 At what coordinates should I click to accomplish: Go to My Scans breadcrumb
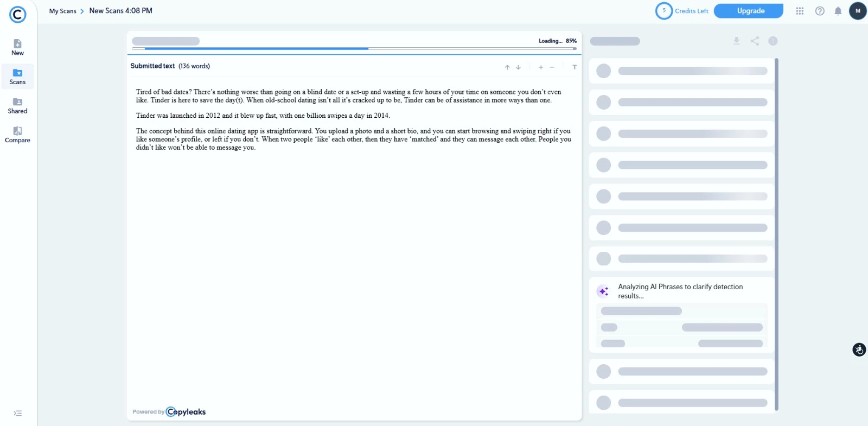point(63,11)
